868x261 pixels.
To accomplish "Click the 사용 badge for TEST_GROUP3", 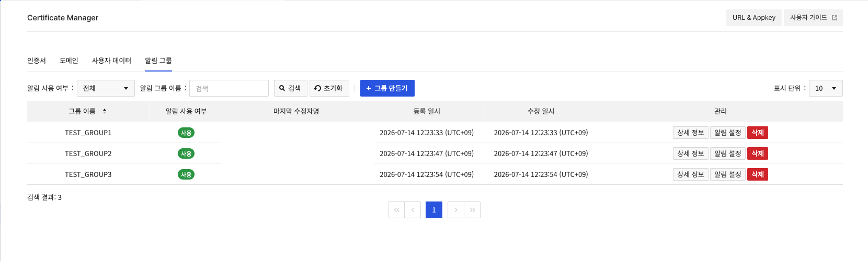I will click(x=186, y=174).
